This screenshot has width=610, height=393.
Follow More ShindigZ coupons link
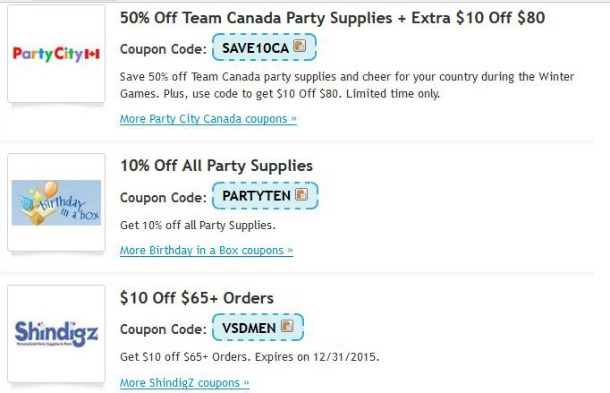184,382
